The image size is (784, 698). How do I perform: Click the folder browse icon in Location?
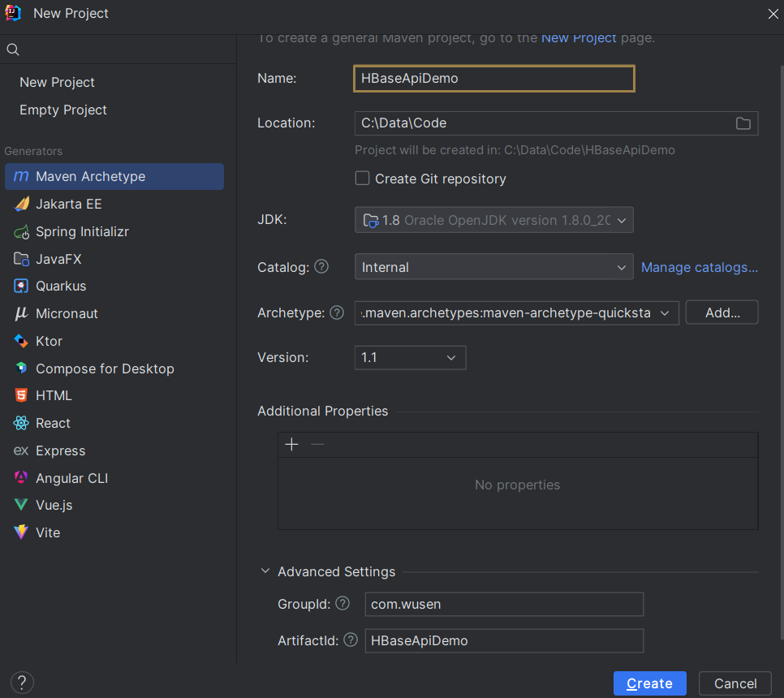[x=743, y=123]
